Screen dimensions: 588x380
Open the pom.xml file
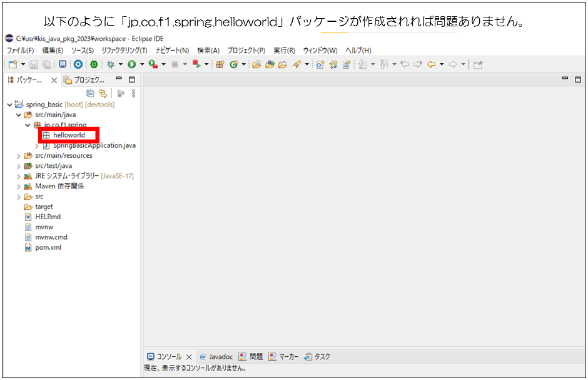pyautogui.click(x=48, y=247)
